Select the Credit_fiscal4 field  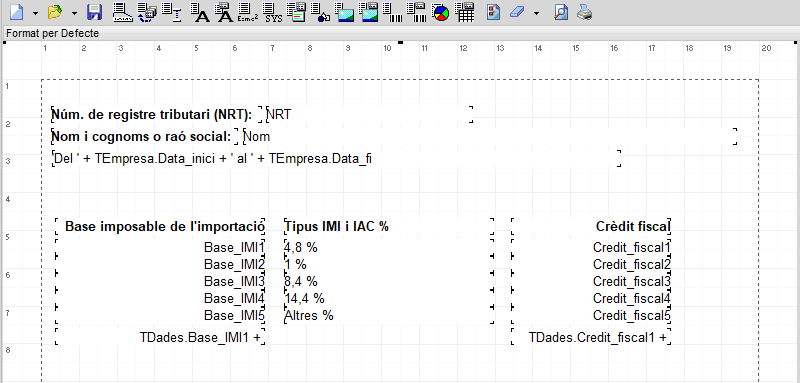591,298
